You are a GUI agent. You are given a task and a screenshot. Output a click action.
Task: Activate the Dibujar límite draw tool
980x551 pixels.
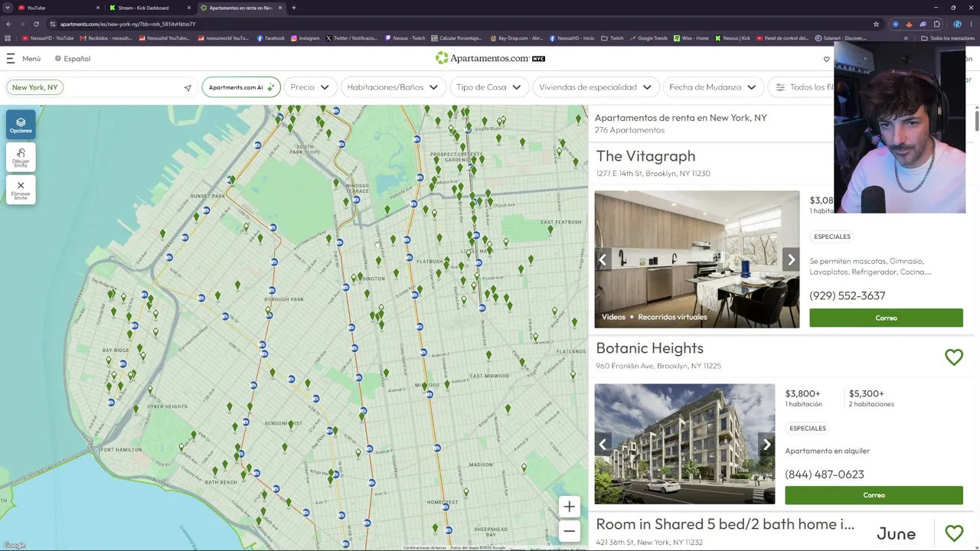[x=21, y=157]
